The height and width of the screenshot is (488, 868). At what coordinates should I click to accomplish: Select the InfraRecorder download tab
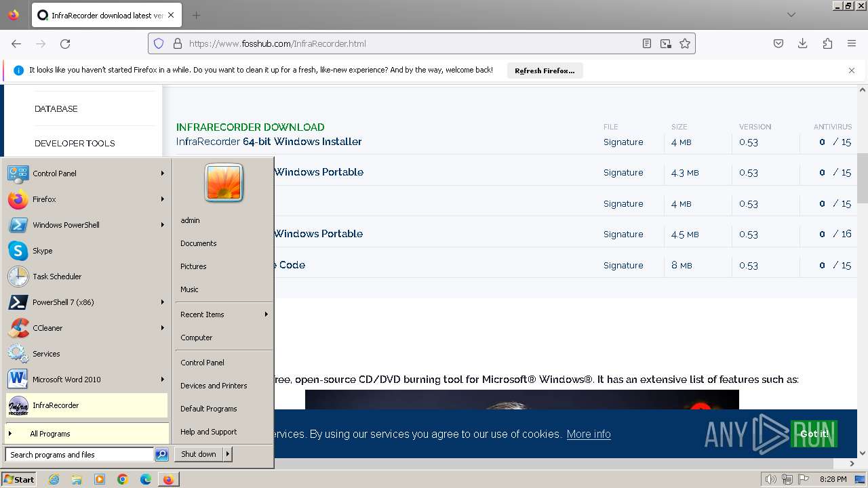(106, 15)
